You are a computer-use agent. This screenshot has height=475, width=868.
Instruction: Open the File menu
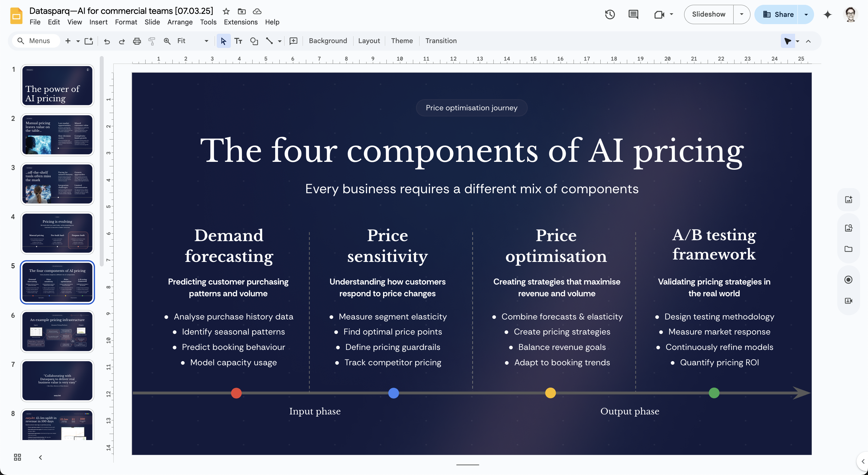pyautogui.click(x=35, y=22)
